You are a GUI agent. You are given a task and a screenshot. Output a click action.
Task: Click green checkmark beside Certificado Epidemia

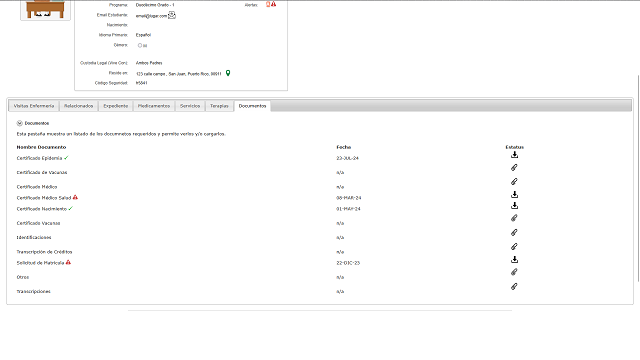tap(66, 158)
